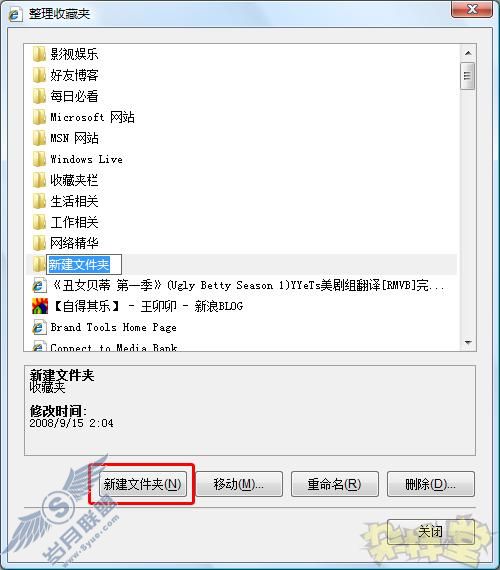Image resolution: width=500 pixels, height=570 pixels.
Task: Click the 影视娱乐 folder icon
Action: (39, 54)
